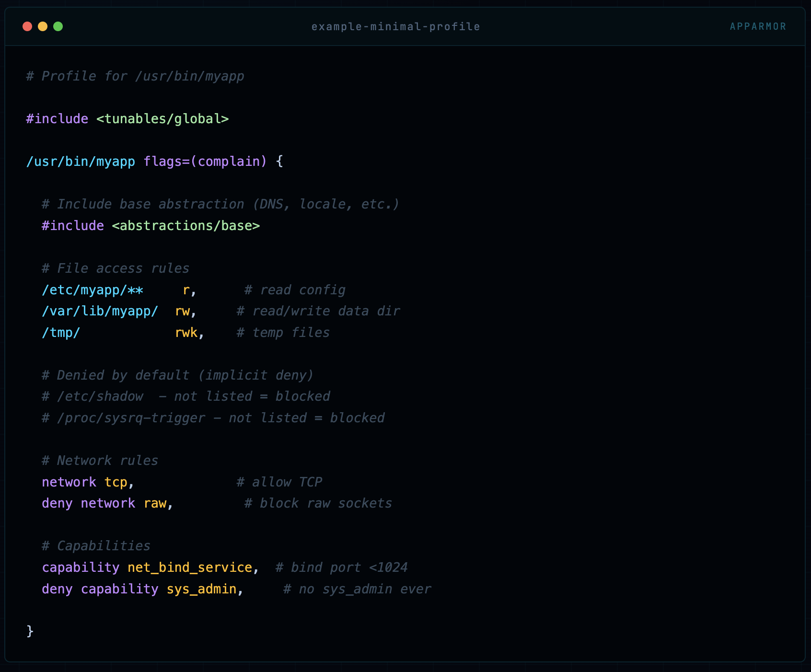Place cursor on flags=(complain) text

point(205,162)
